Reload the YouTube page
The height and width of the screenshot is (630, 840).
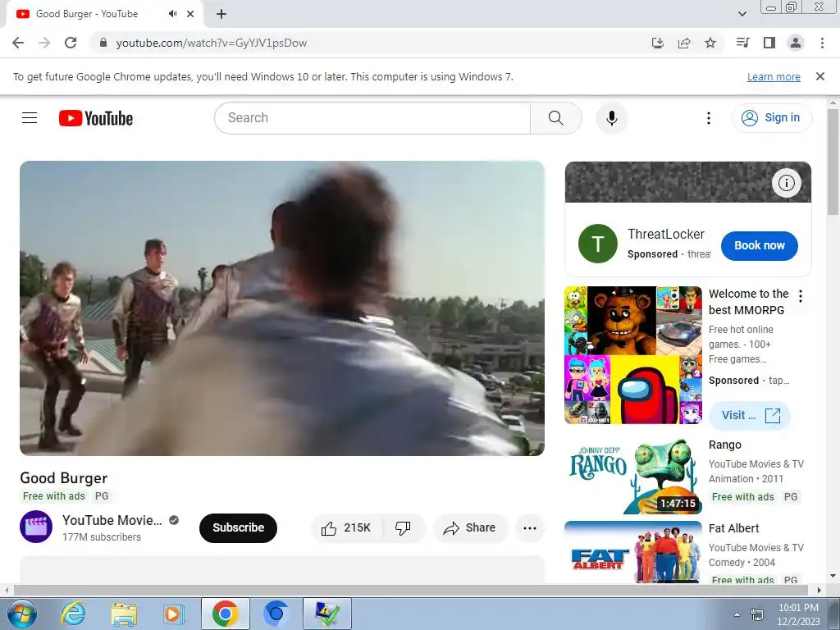pyautogui.click(x=71, y=43)
